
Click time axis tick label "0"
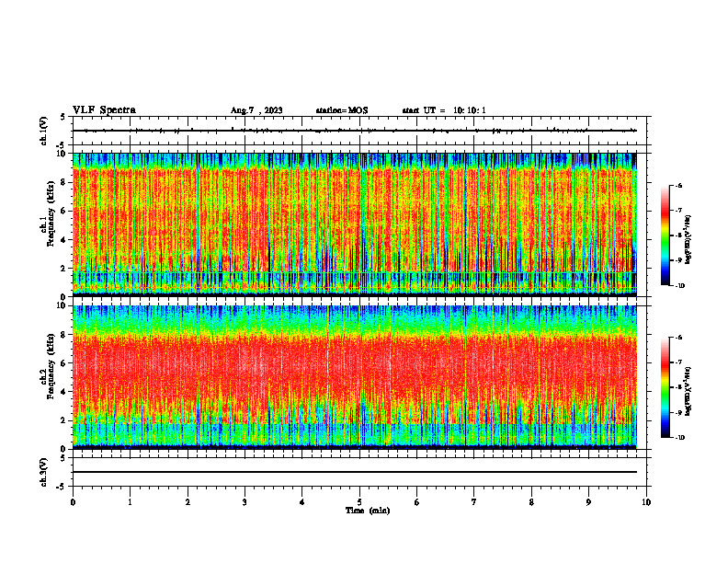tap(73, 502)
